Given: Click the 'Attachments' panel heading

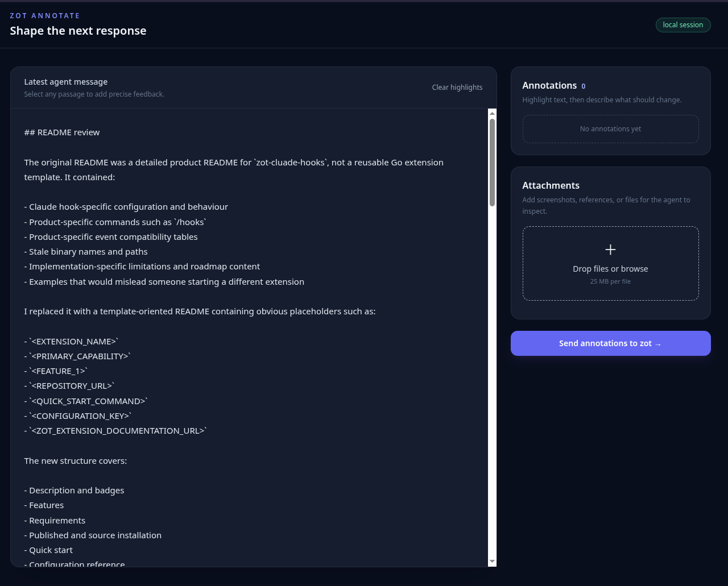Looking at the screenshot, I should [x=551, y=185].
